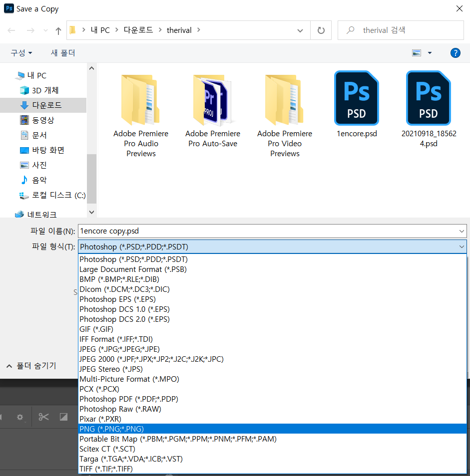This screenshot has height=476, width=470.
Task: Choose Photoshop (*.PSD;*.PDD;*.PSDT) list option
Action: [x=273, y=259]
